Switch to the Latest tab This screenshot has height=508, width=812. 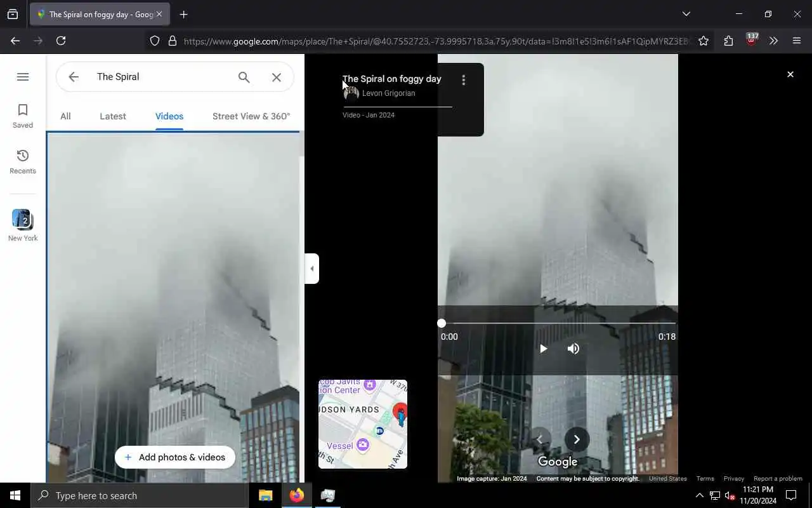pyautogui.click(x=113, y=116)
